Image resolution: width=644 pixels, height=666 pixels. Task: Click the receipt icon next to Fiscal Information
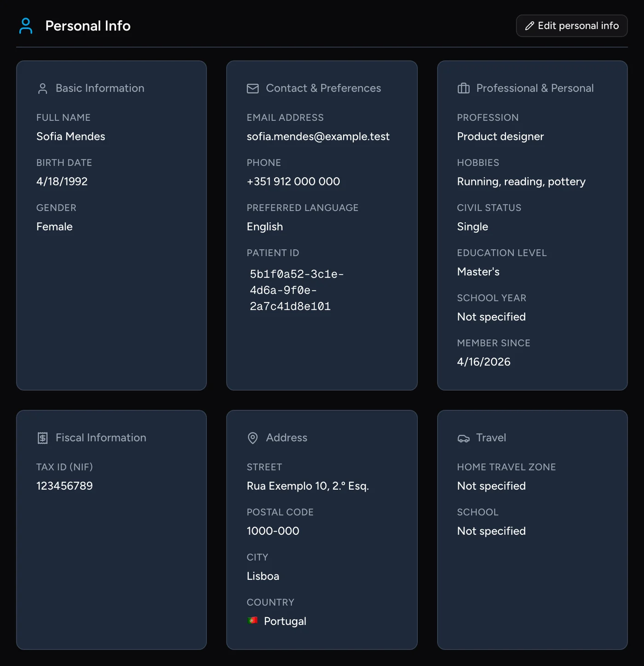coord(43,438)
